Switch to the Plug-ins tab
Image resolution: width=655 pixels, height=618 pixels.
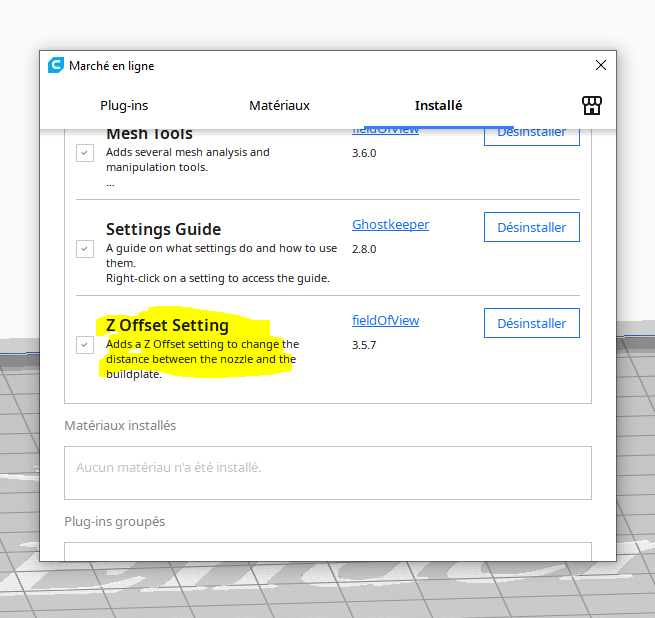tap(124, 106)
